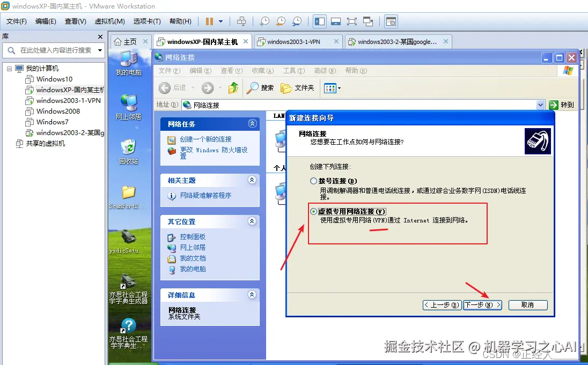This screenshot has width=588, height=365.
Task: Revert to snapshot using the clock-arrow icon
Action: pyautogui.click(x=281, y=21)
